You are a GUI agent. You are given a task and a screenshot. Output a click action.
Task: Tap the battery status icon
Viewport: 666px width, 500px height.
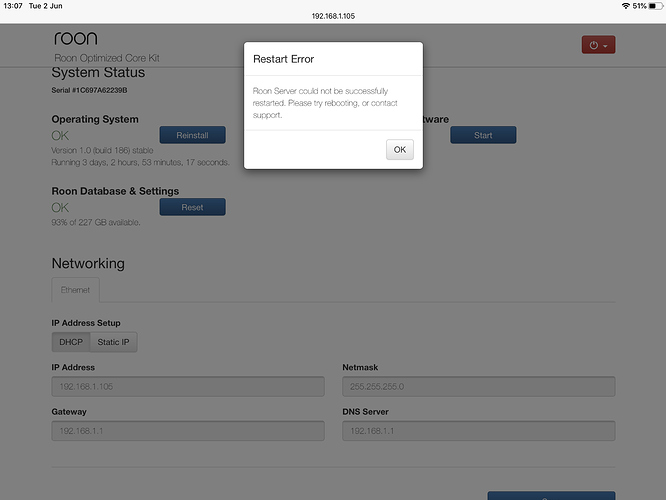pyautogui.click(x=655, y=6)
